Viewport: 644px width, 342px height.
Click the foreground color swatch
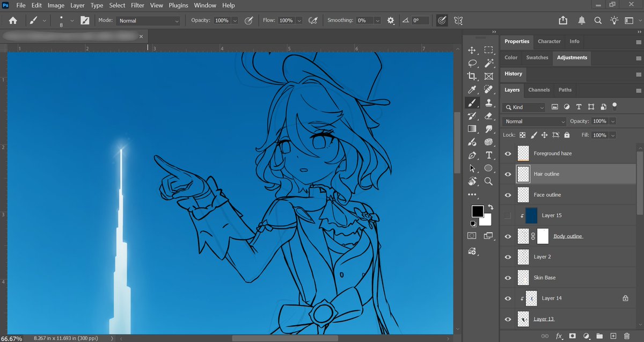click(477, 211)
